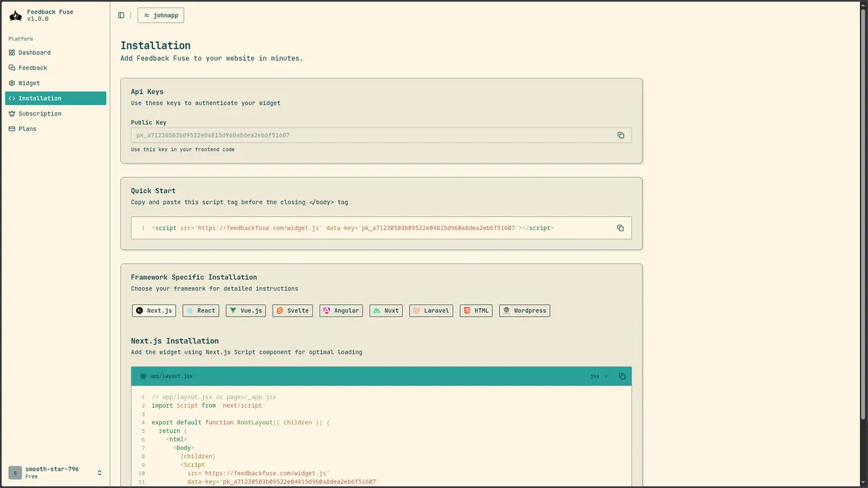Go to the Feedback page
The width and height of the screenshot is (868, 488).
33,68
